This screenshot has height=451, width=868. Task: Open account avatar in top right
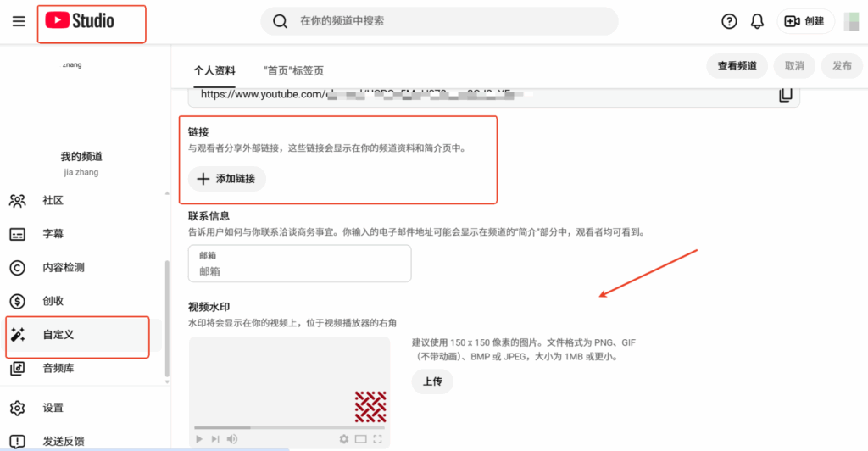pos(851,21)
